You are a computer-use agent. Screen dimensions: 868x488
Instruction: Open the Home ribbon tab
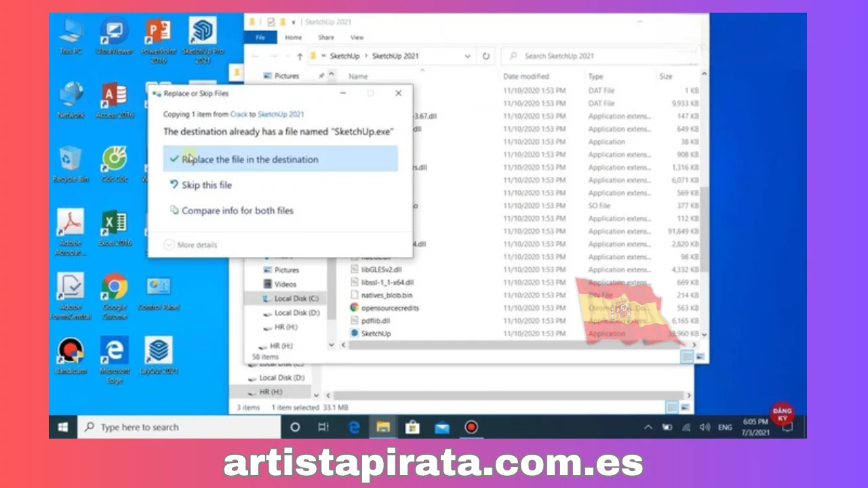coord(294,37)
